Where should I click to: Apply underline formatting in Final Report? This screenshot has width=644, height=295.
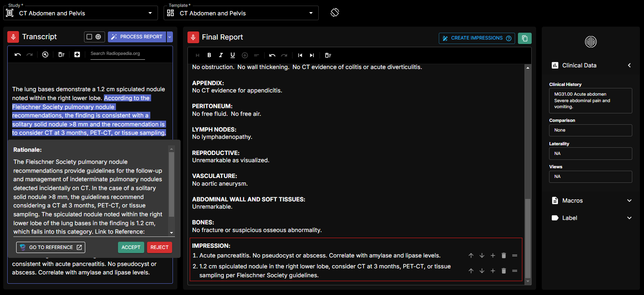pyautogui.click(x=233, y=55)
